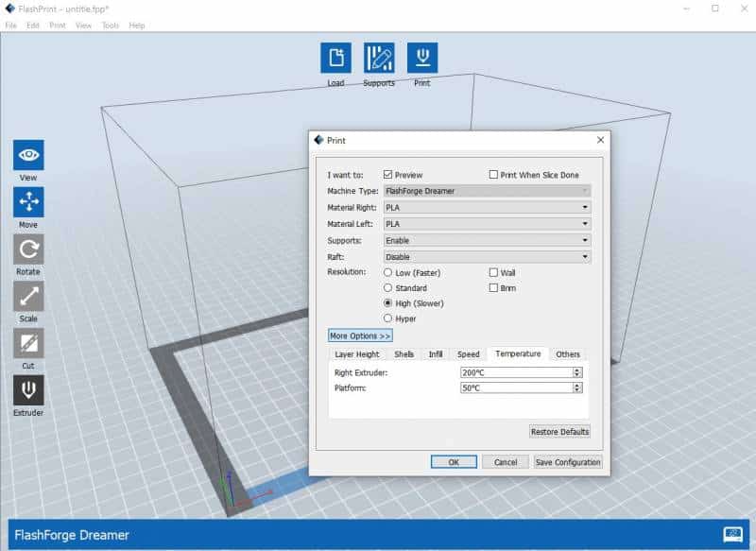The height and width of the screenshot is (551, 756).
Task: Select the Move tool
Action: pyautogui.click(x=28, y=202)
